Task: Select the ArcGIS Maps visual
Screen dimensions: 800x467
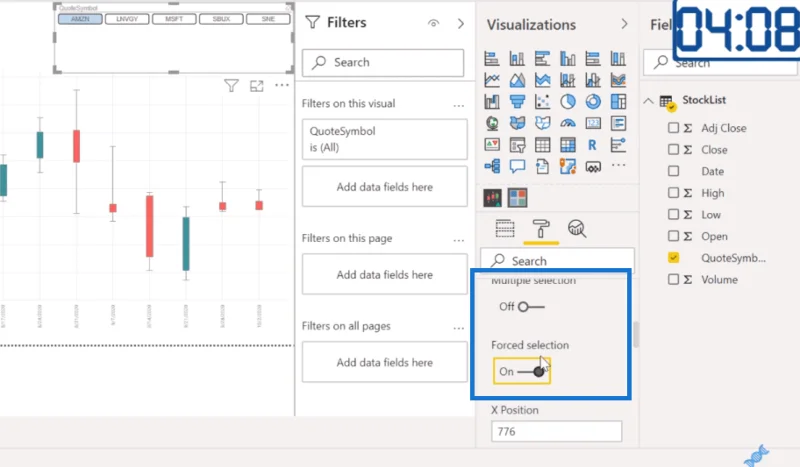Action: 567,166
